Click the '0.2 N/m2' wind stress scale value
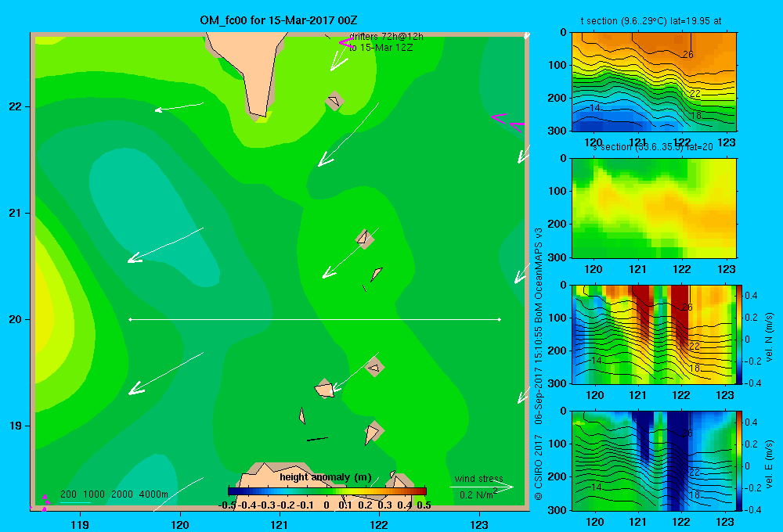This screenshot has height=532, width=783. [x=478, y=494]
